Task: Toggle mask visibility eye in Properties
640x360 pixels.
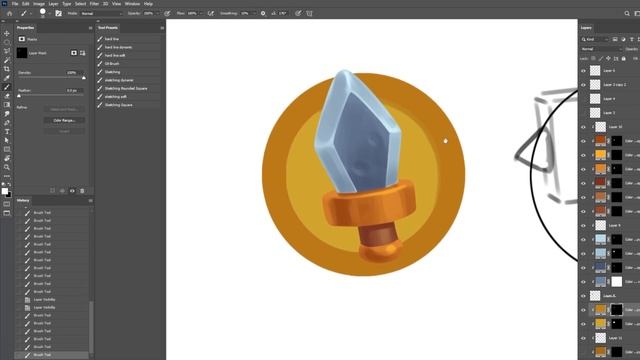Action: [x=72, y=191]
